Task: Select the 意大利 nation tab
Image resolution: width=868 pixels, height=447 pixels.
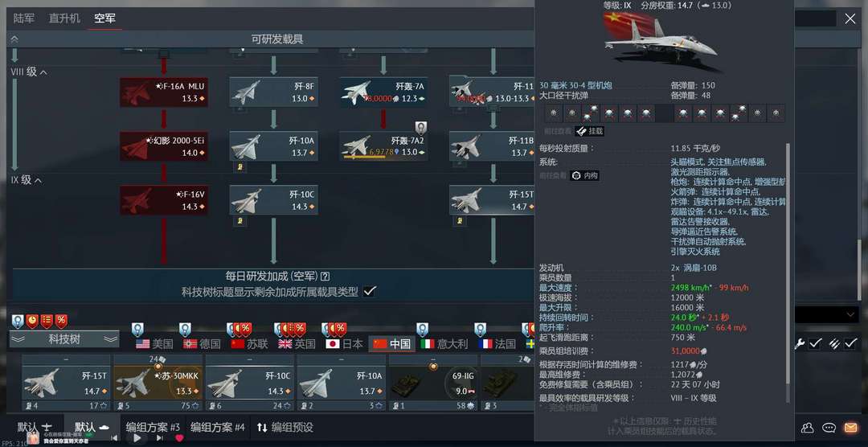Action: 444,344
